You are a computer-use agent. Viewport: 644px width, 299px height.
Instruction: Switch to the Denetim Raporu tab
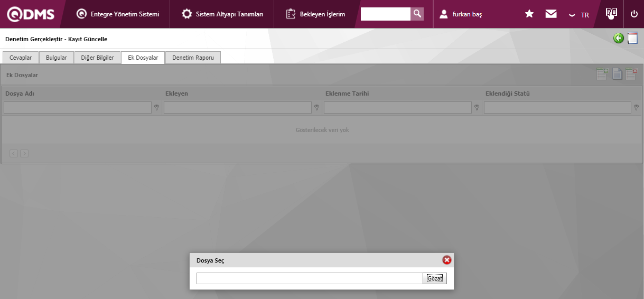193,58
